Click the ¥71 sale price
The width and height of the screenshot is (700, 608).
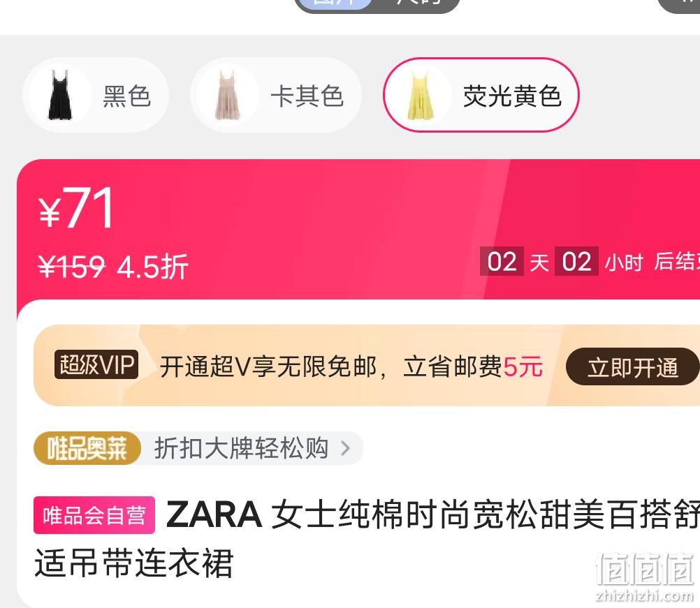[x=76, y=208]
